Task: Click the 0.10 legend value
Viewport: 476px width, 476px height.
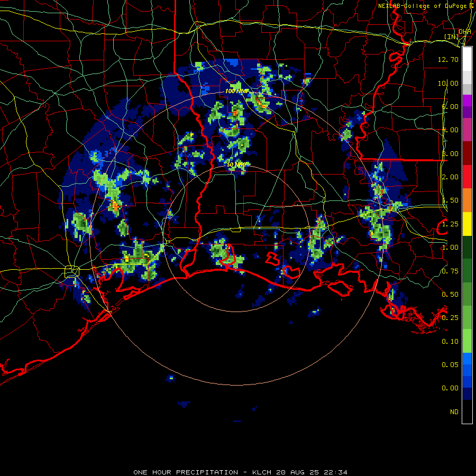Action: pyautogui.click(x=450, y=342)
